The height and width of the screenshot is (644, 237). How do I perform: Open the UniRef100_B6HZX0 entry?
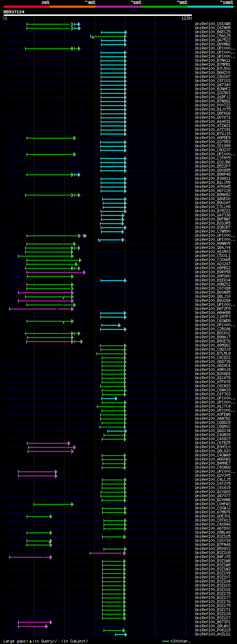click(213, 73)
